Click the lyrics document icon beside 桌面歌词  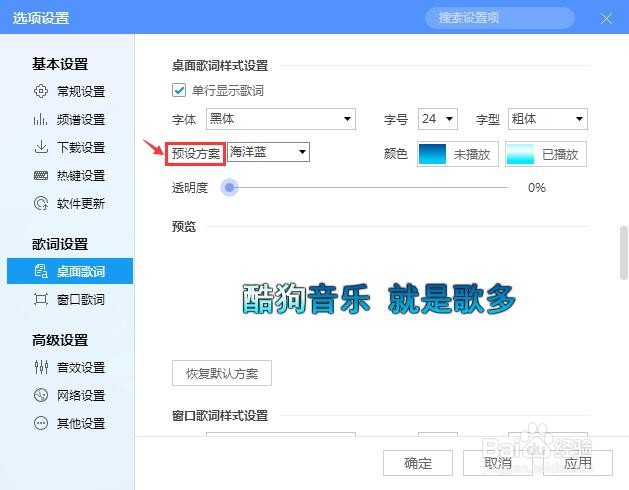point(41,271)
